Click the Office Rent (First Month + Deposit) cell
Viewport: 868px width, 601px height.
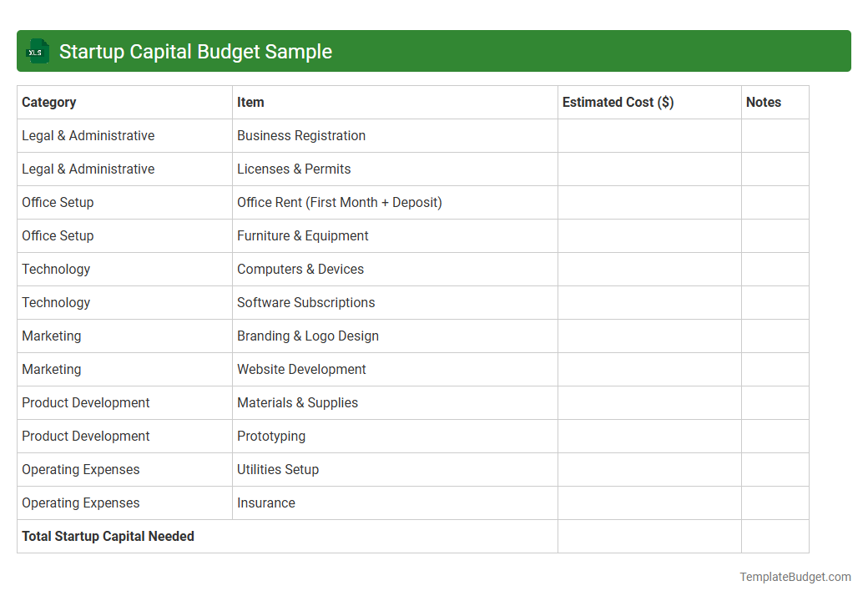coord(339,202)
